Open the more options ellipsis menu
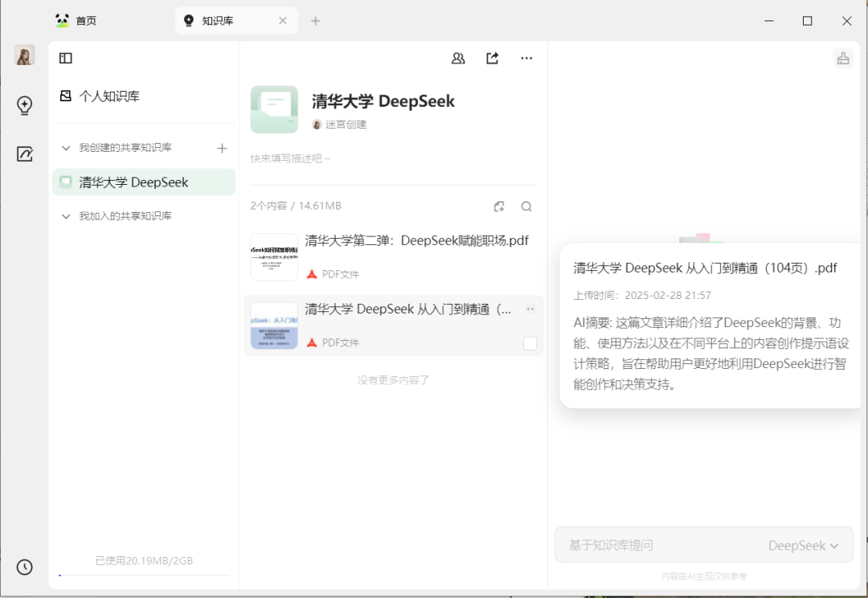 [526, 58]
